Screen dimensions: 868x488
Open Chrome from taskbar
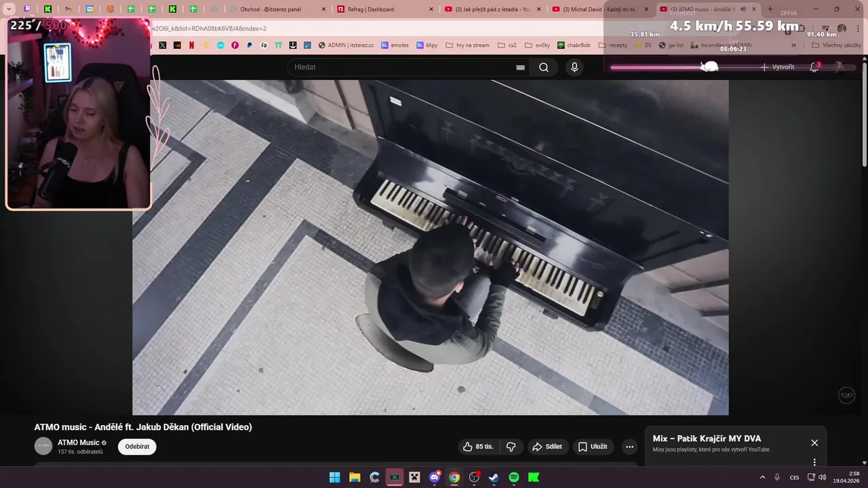click(x=454, y=477)
